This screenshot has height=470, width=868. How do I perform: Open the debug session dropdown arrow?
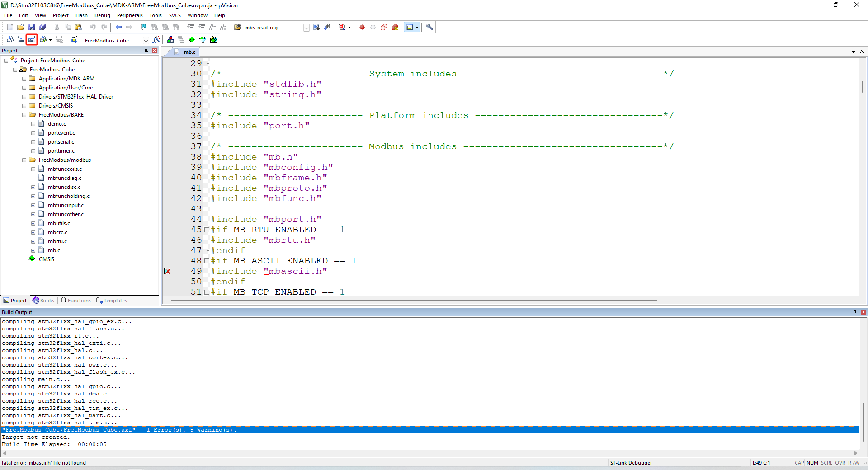pos(350,27)
